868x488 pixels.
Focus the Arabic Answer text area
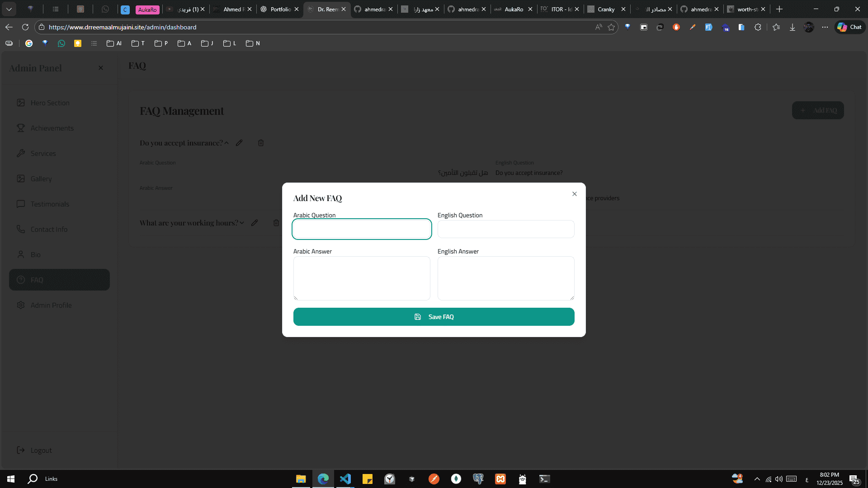click(362, 278)
